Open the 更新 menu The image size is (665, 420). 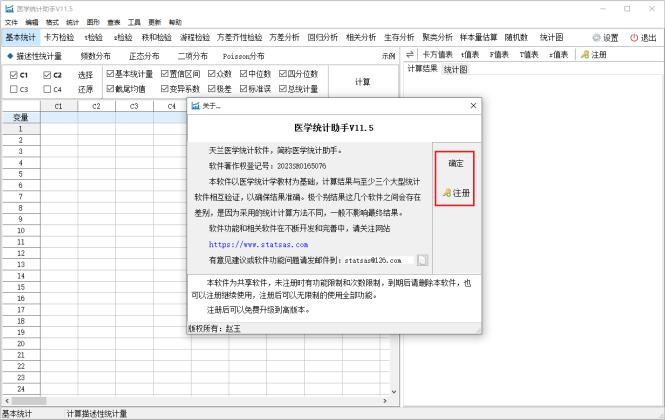click(x=155, y=22)
